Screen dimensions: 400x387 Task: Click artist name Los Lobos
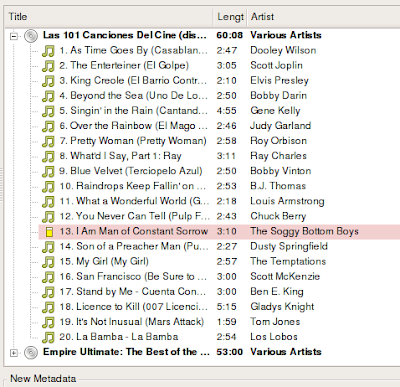click(x=274, y=337)
